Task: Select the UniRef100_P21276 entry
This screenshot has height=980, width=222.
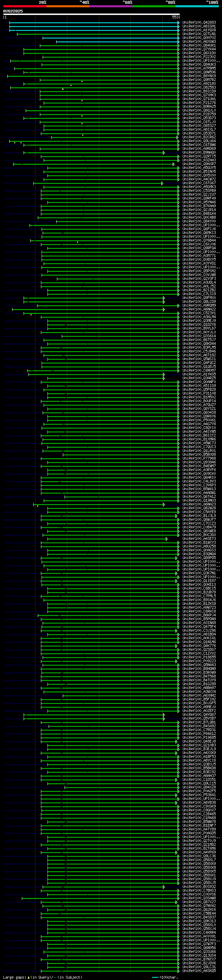Action: pyautogui.click(x=199, y=103)
